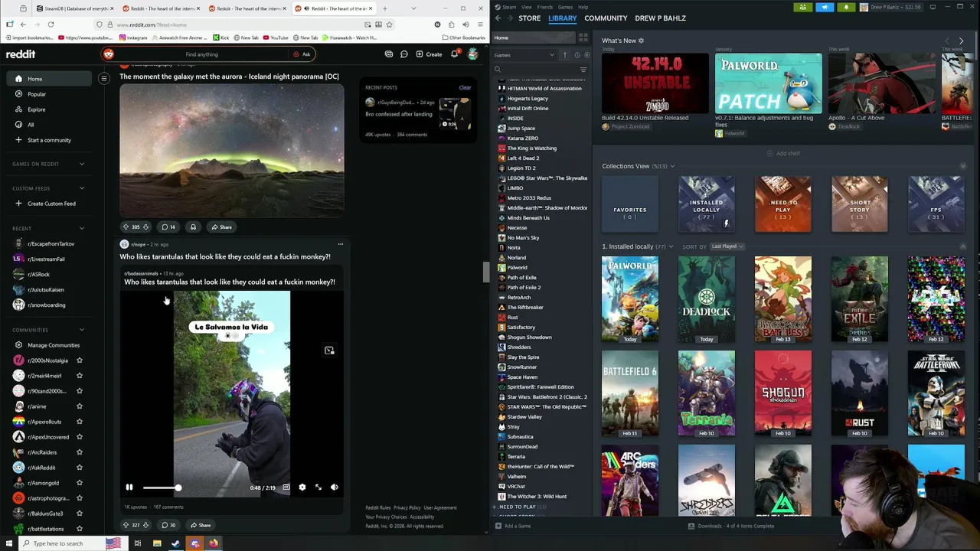Image resolution: width=980 pixels, height=551 pixels.
Task: Enter fullscreen on Reddit video
Action: 318,487
